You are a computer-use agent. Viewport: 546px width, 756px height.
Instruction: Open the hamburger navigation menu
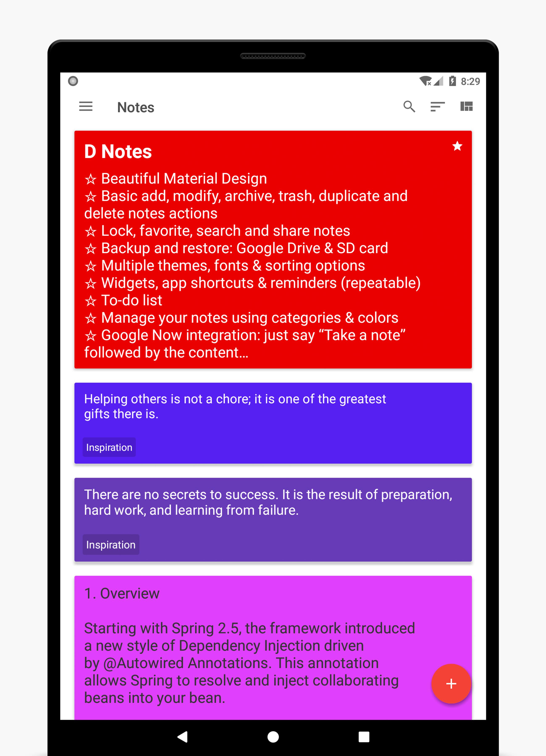click(x=88, y=106)
